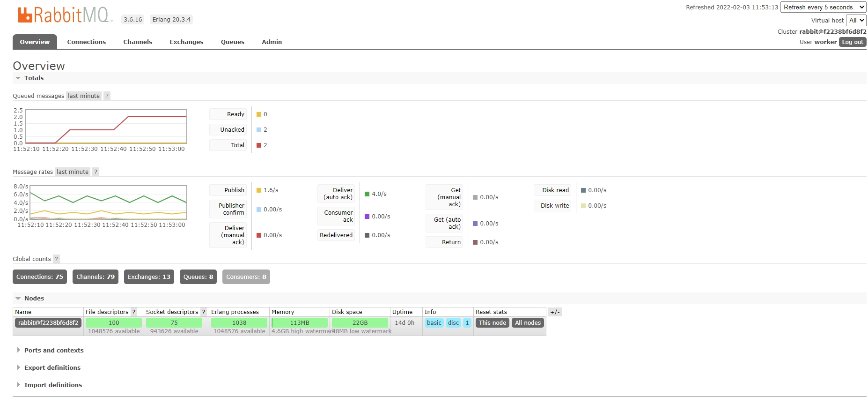Switch to the Channels tab
The height and width of the screenshot is (397, 868).
138,42
